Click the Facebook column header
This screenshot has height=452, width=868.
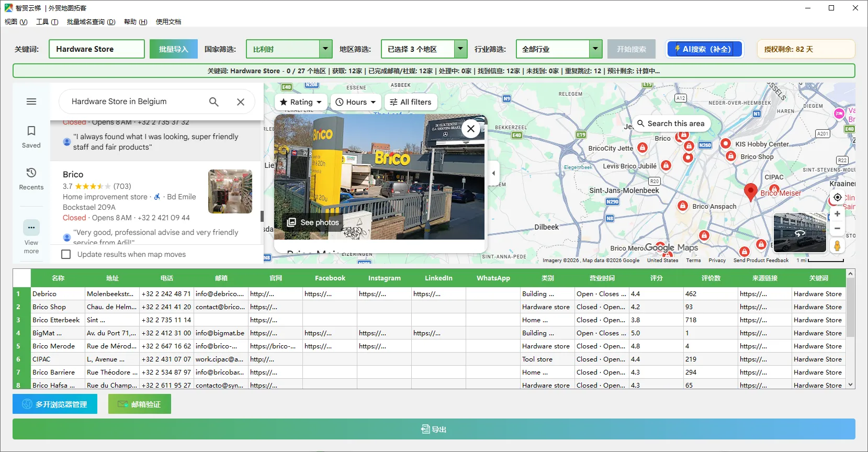point(330,278)
